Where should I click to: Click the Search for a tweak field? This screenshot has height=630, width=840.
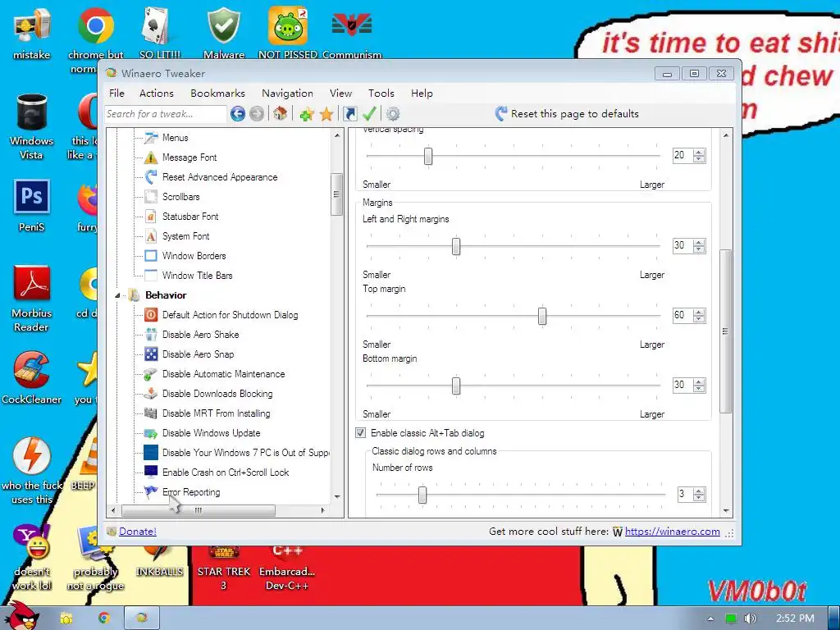pyautogui.click(x=166, y=114)
